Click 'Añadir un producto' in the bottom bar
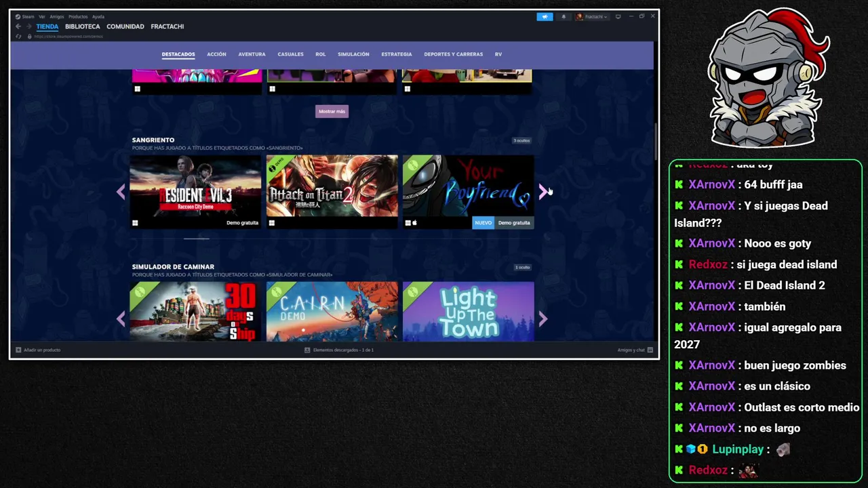Image resolution: width=868 pixels, height=488 pixels. (38, 350)
